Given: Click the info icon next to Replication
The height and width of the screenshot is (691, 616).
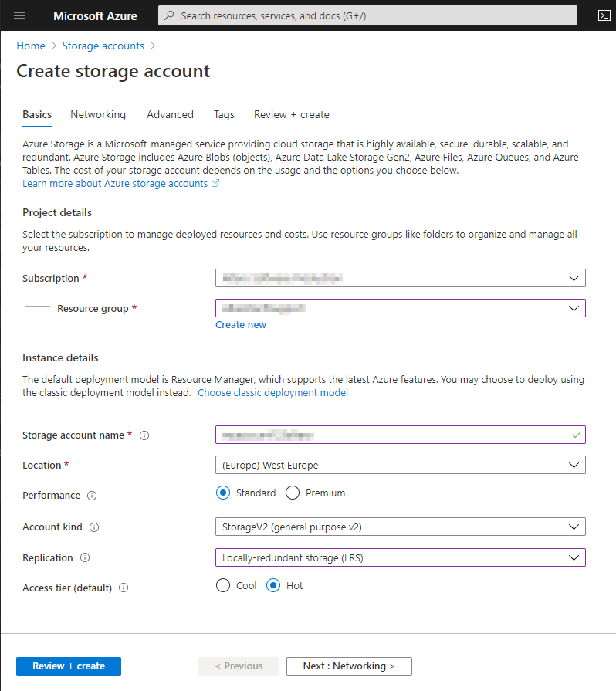Looking at the screenshot, I should (85, 558).
